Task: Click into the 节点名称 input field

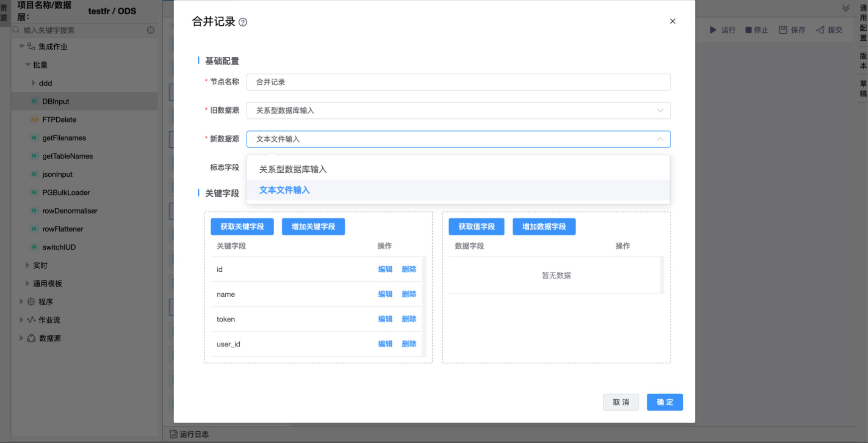Action: tap(458, 82)
